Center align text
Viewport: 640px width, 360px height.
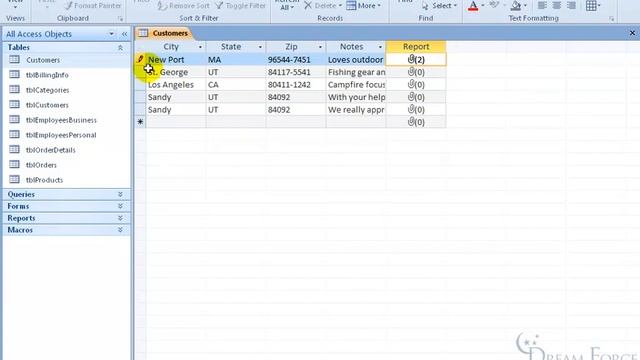[557, 6]
